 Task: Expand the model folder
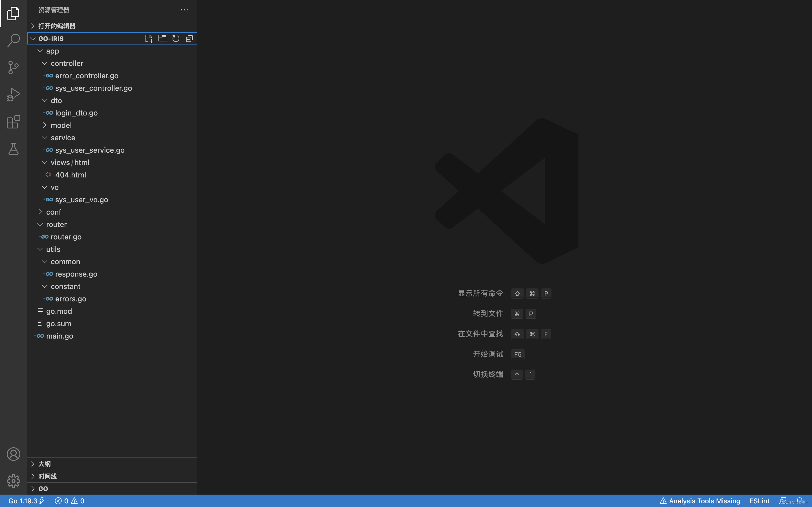click(x=44, y=125)
